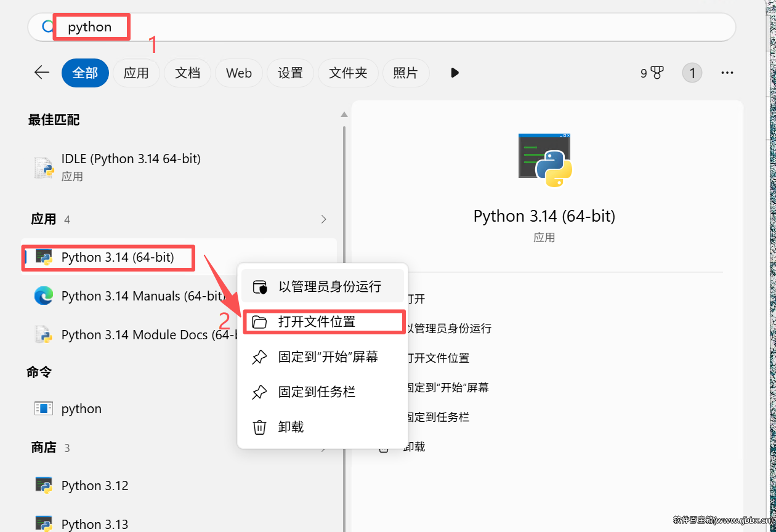Click the Edge icon beside Python Manuals
776x532 pixels.
(x=44, y=296)
